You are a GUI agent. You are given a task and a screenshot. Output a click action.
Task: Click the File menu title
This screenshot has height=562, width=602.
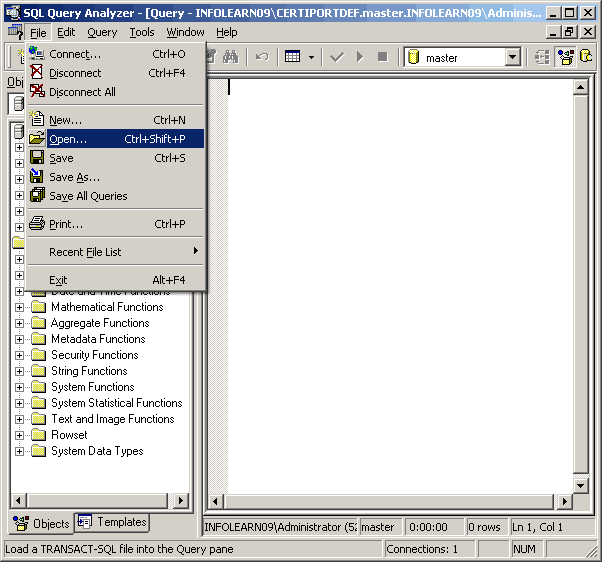click(x=38, y=33)
